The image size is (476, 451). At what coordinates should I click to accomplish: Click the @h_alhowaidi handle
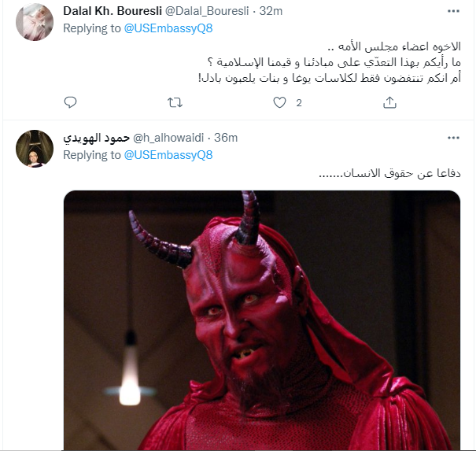coord(168,138)
